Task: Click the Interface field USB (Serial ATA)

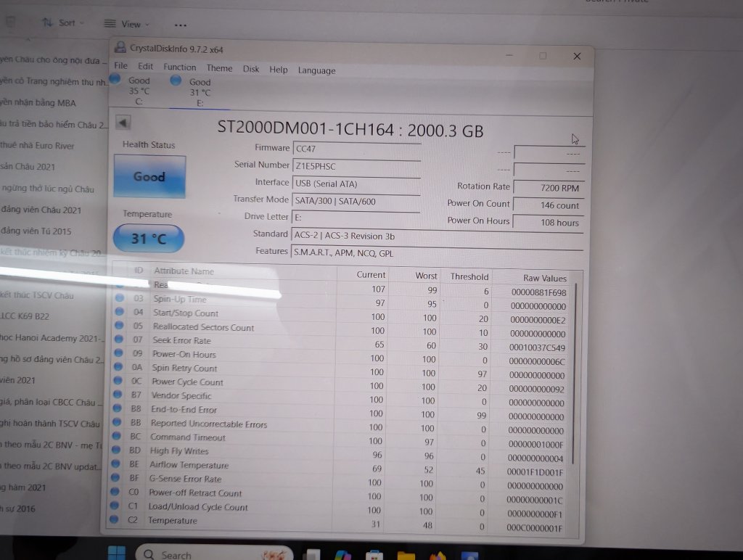Action: coord(356,184)
